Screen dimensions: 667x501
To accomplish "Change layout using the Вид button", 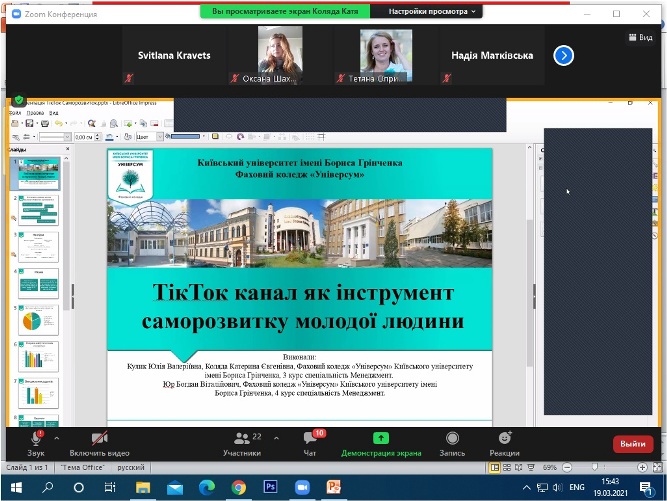I will coord(639,37).
